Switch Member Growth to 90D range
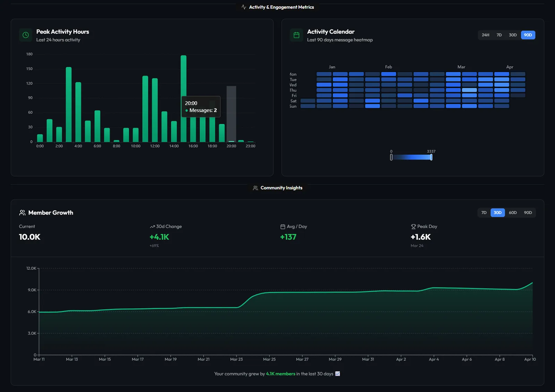 [528, 212]
